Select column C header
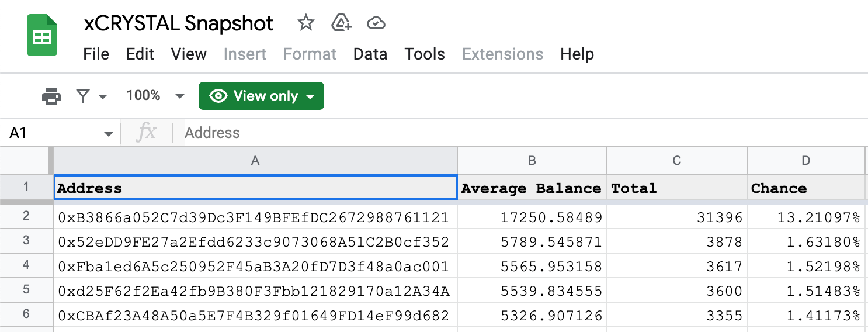 point(677,161)
